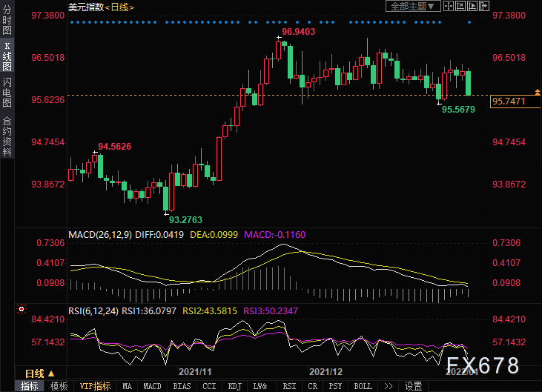Click the current price tag 95.7471
This screenshot has width=542, height=392.
click(x=515, y=102)
